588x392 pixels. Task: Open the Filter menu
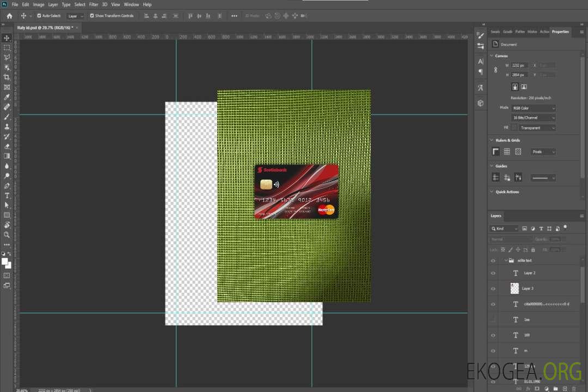[x=94, y=4]
